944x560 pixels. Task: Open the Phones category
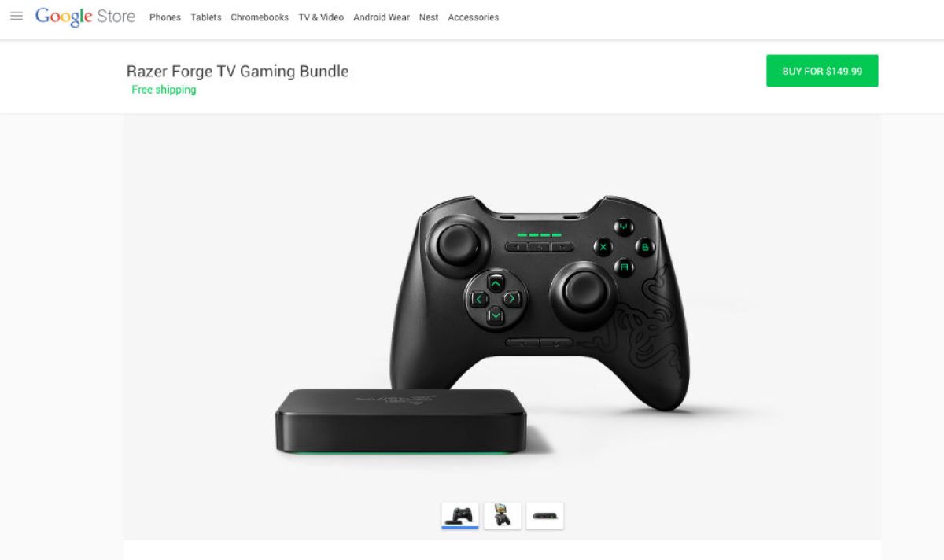(x=165, y=17)
